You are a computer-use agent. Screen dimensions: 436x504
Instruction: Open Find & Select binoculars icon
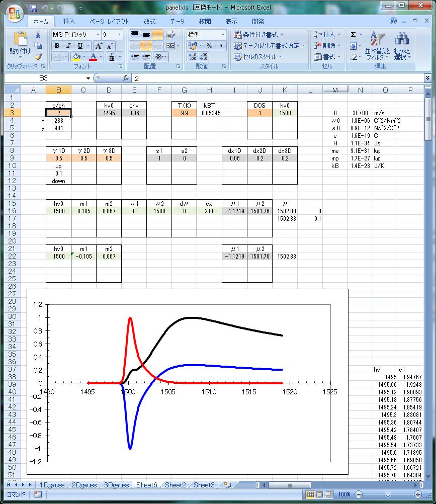point(402,39)
